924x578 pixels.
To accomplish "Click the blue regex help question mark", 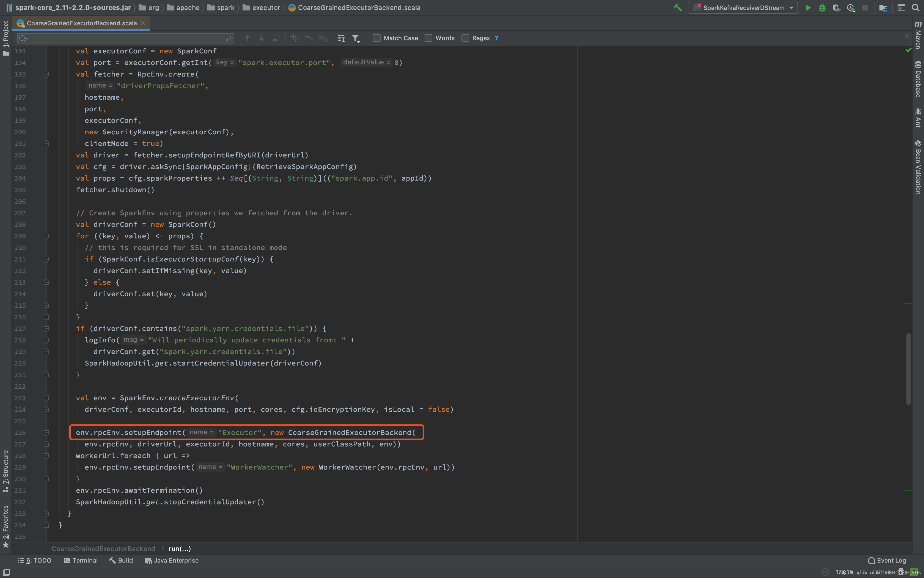I will point(496,38).
